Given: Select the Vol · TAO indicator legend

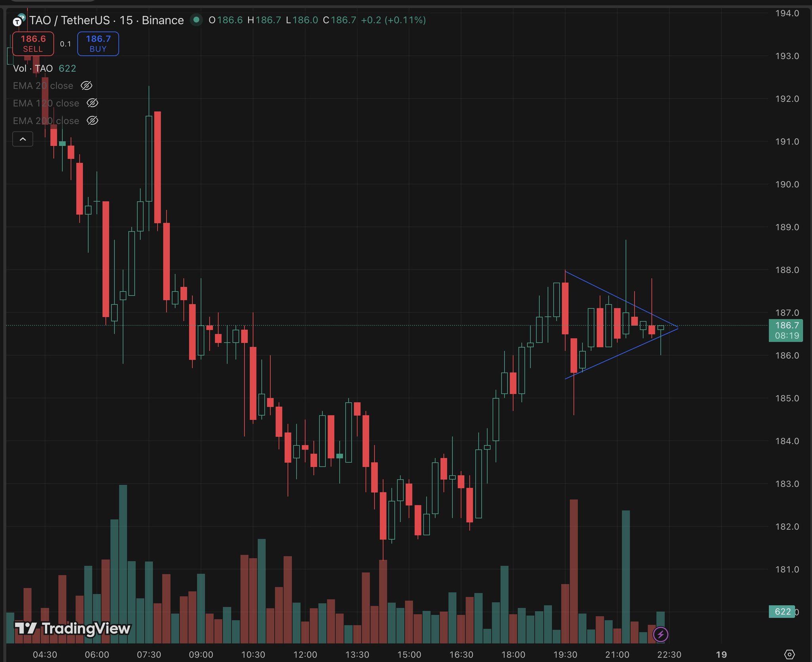Looking at the screenshot, I should (33, 69).
